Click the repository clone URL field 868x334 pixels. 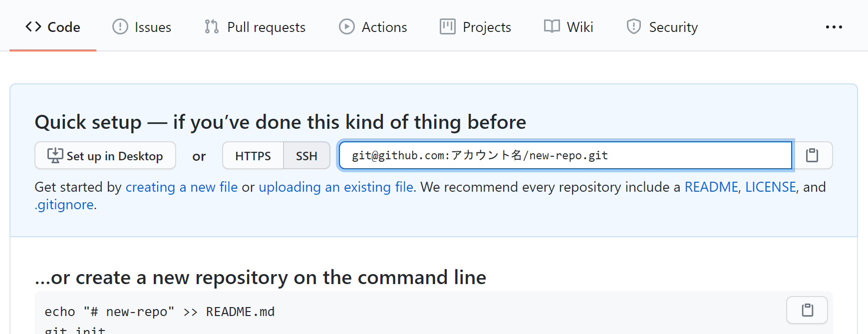coord(564,156)
